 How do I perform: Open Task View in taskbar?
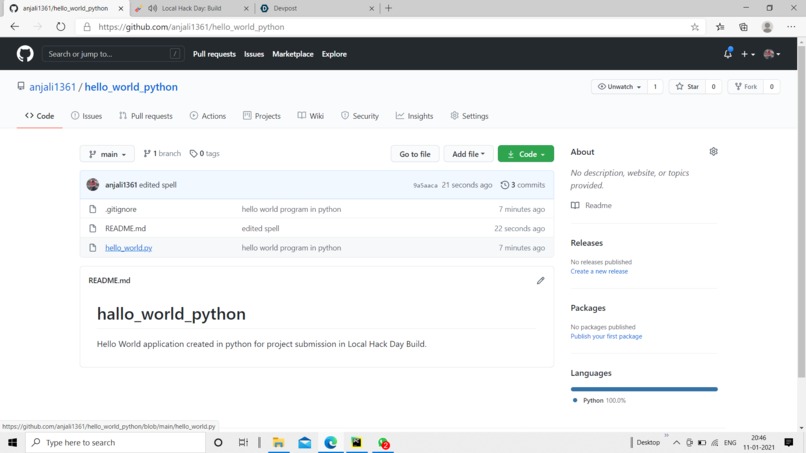[243, 442]
